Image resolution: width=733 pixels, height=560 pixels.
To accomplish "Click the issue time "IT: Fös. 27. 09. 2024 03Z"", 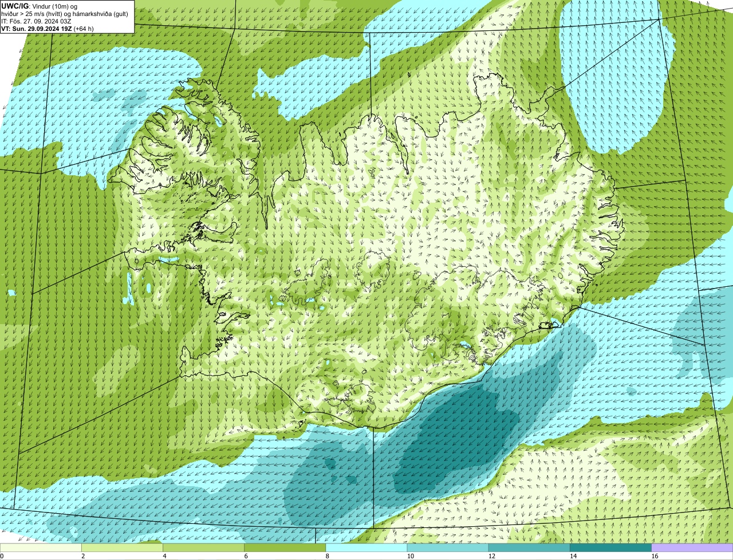I will point(36,21).
